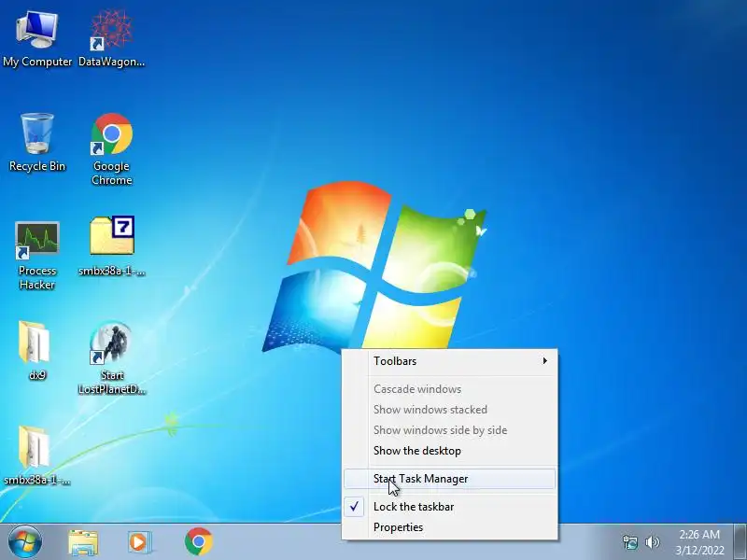
Task: Choose Show the desktop in context menu
Action: [450, 451]
